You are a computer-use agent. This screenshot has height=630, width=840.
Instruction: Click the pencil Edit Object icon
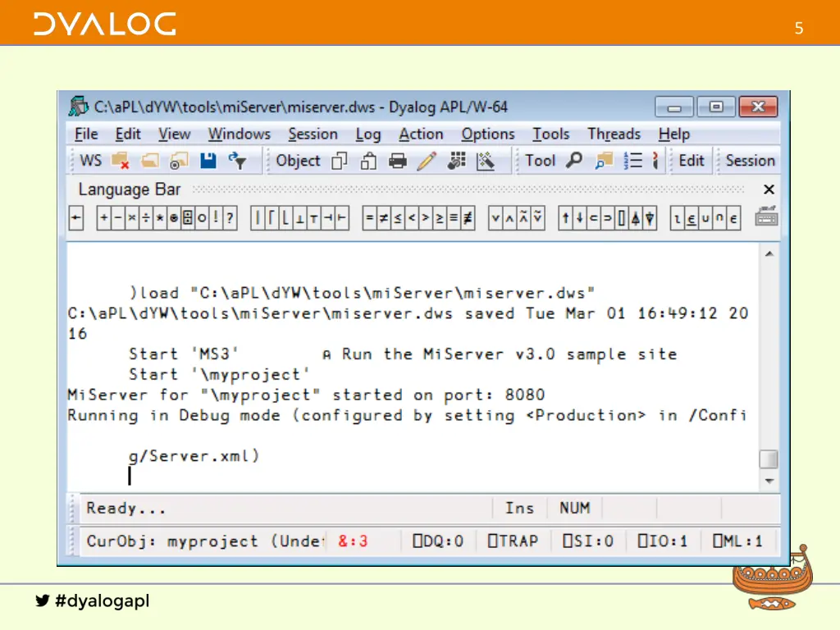tap(427, 161)
